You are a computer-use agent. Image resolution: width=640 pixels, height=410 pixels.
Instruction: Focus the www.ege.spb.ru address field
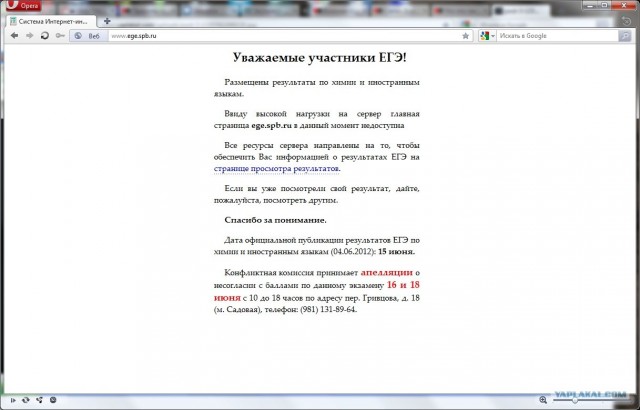[x=284, y=36]
